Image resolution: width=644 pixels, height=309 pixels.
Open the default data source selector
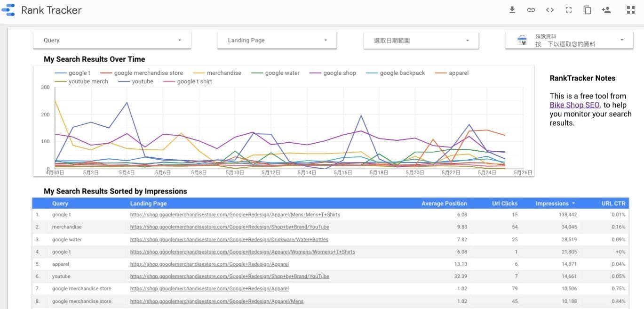click(569, 41)
